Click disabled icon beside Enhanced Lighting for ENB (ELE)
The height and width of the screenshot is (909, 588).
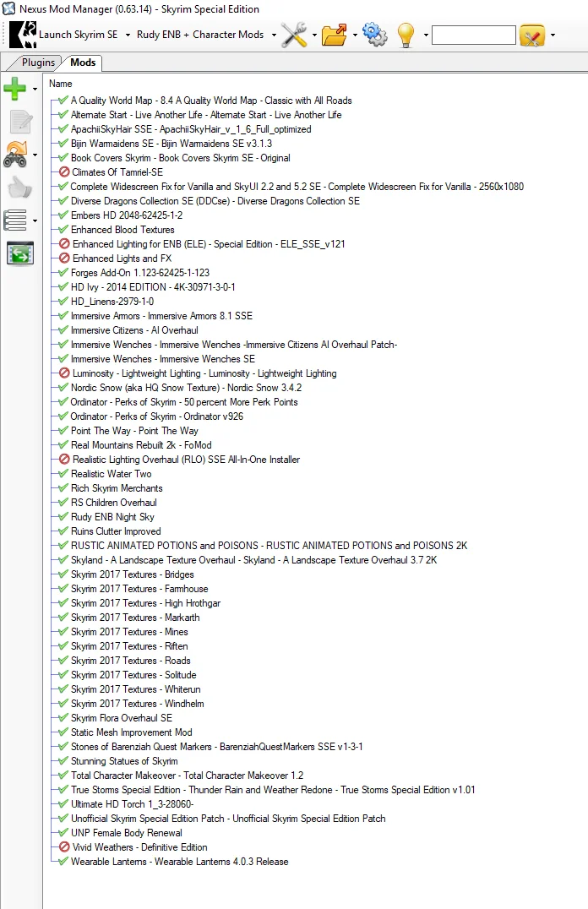(64, 244)
